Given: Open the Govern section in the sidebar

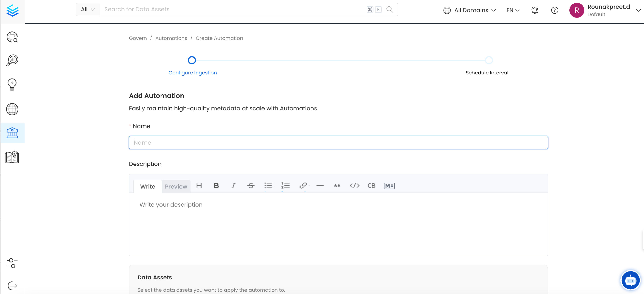Looking at the screenshot, I should (12, 133).
